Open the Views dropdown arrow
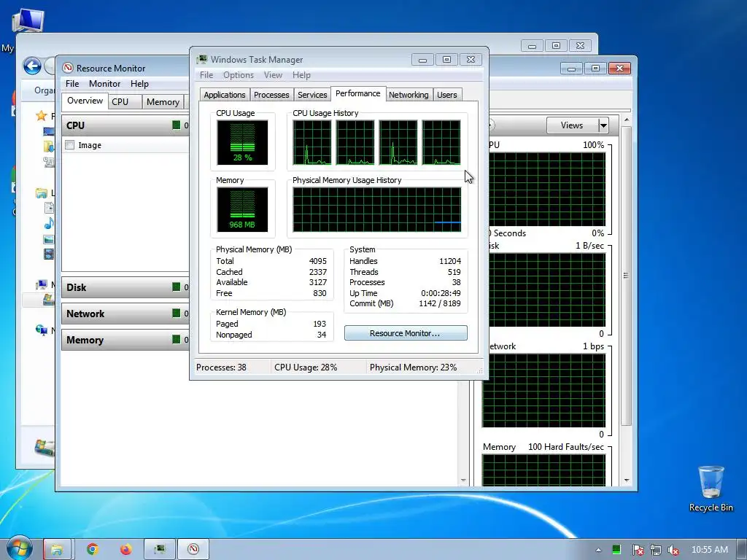The image size is (747, 560). pos(603,125)
